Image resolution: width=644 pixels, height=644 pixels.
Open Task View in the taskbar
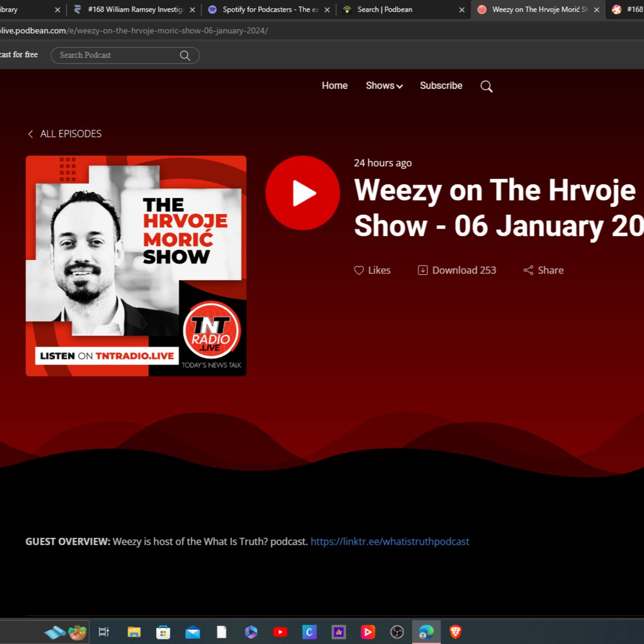[x=103, y=632]
